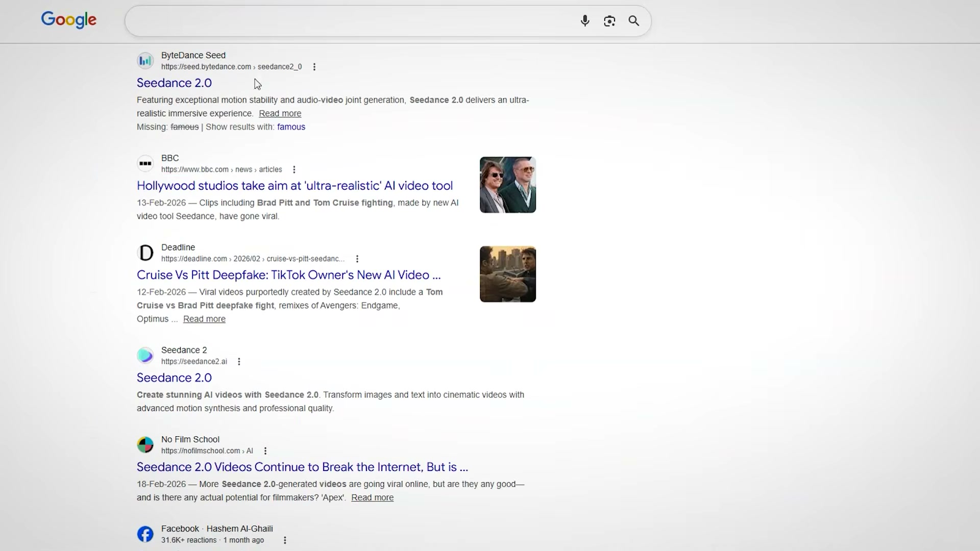Start voice search with microphone icon

pyautogui.click(x=585, y=21)
